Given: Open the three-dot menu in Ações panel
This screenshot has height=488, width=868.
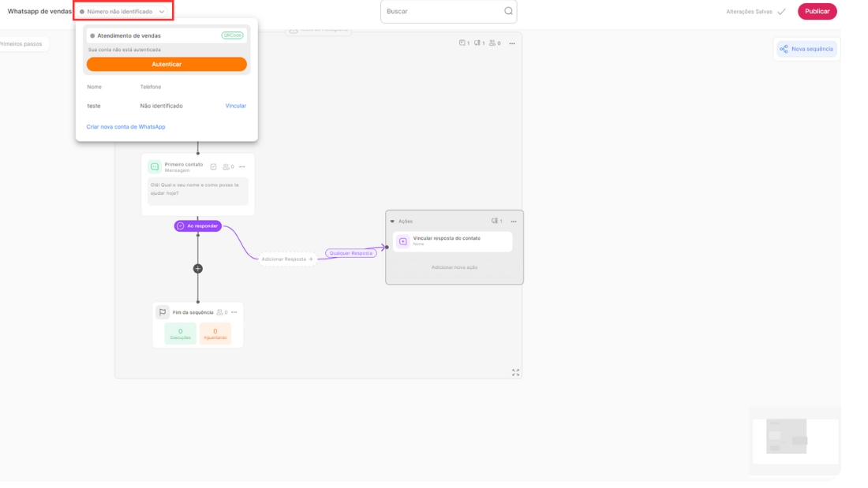Looking at the screenshot, I should (x=513, y=222).
